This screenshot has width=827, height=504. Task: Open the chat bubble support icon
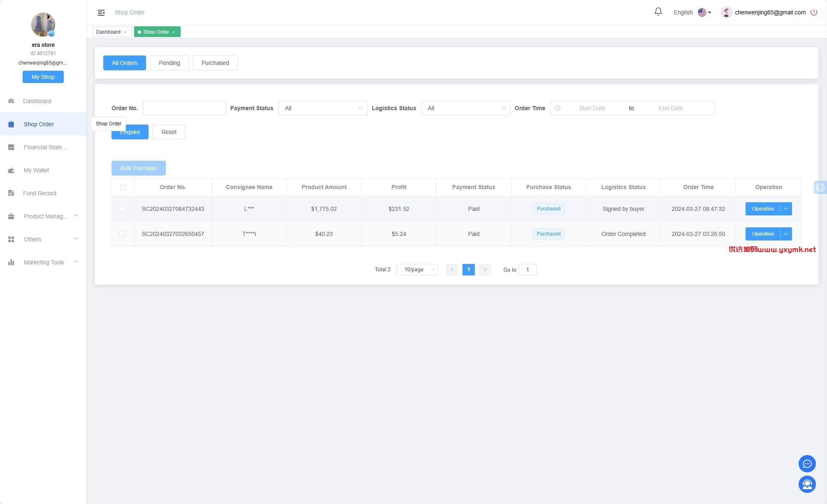click(x=807, y=464)
